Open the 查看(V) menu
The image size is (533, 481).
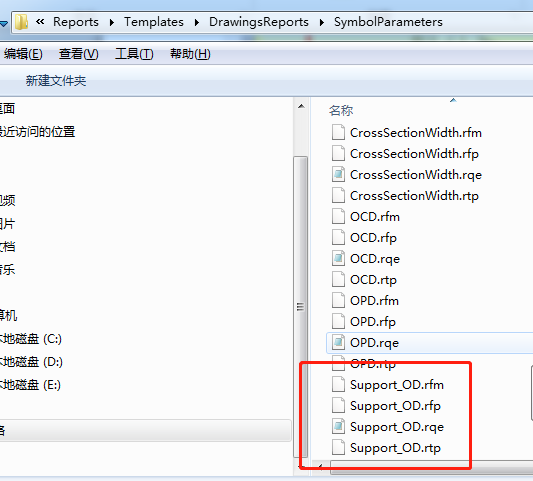(79, 54)
